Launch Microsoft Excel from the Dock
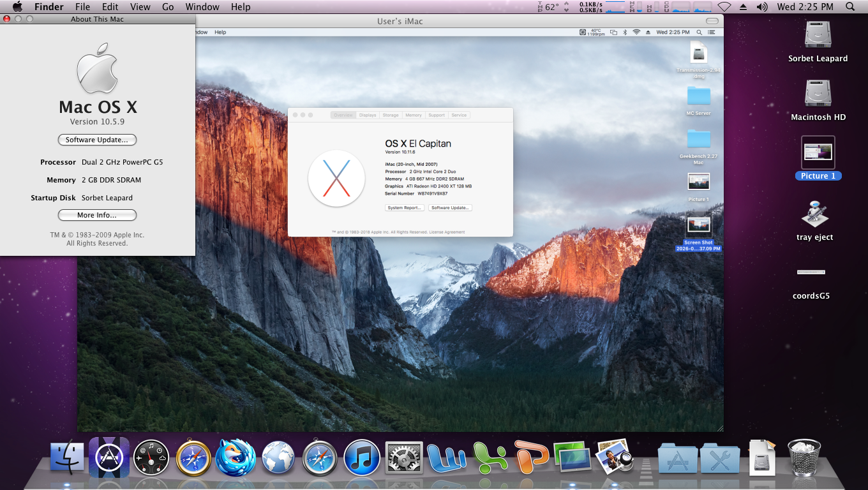This screenshot has height=490, width=868. pyautogui.click(x=490, y=457)
